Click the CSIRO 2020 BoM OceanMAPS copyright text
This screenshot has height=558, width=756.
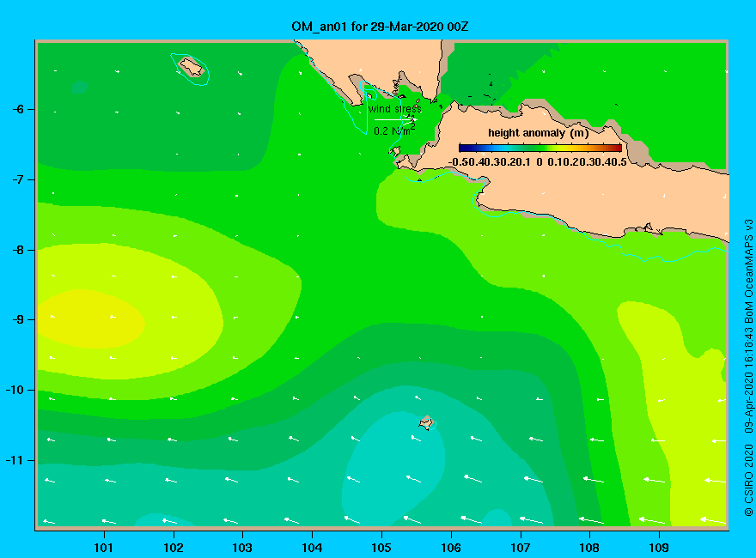point(748,367)
